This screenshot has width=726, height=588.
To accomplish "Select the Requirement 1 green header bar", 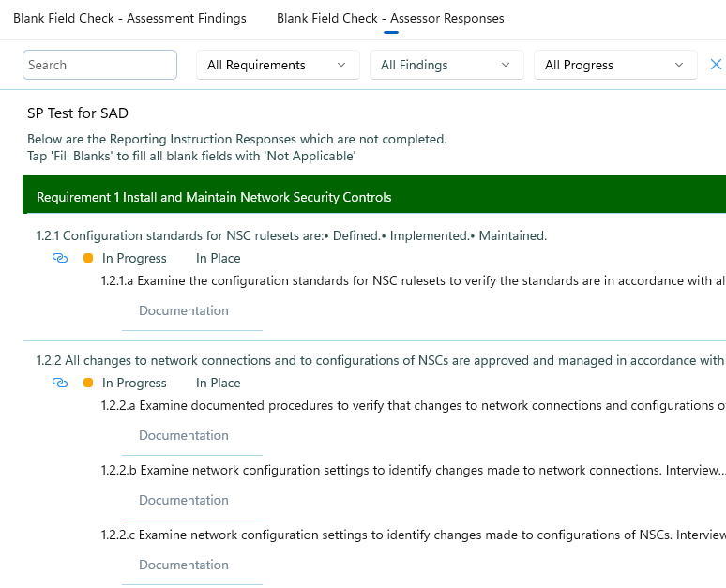I will 373,197.
